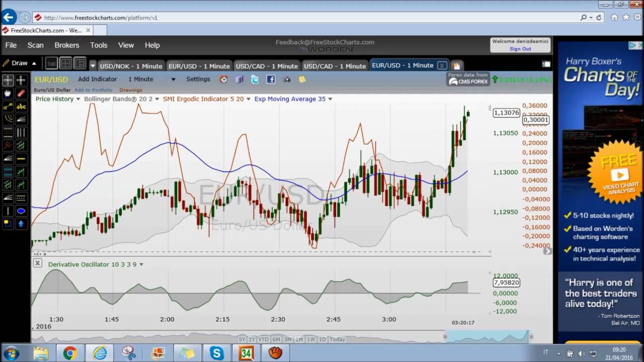This screenshot has width=644, height=362.
Task: Select the trend line draw tool
Action: point(8,106)
